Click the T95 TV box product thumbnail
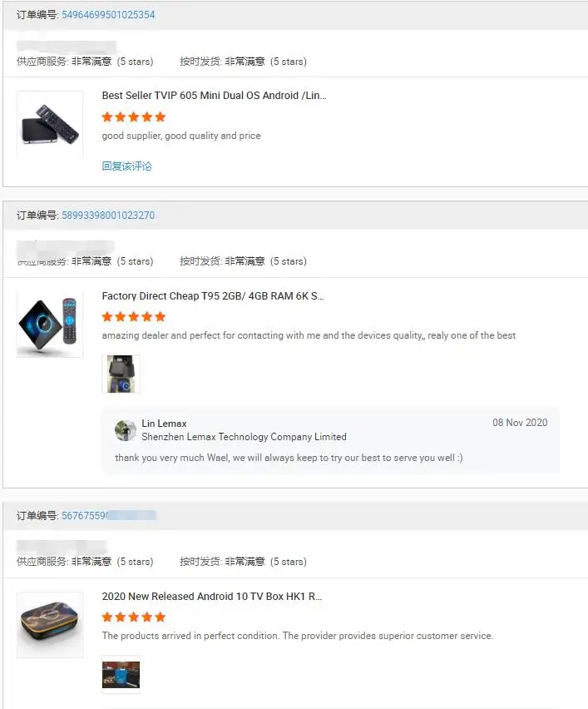 50,325
